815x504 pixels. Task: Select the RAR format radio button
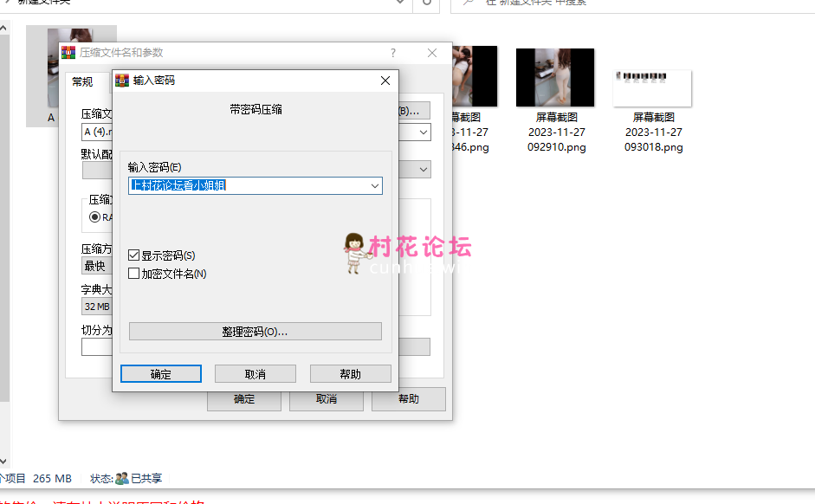pyautogui.click(x=94, y=217)
